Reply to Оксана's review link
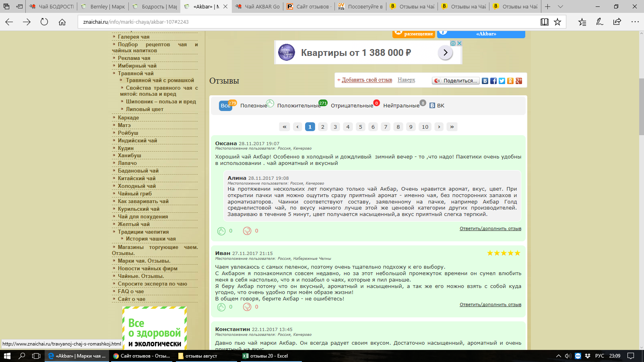 [490, 228]
